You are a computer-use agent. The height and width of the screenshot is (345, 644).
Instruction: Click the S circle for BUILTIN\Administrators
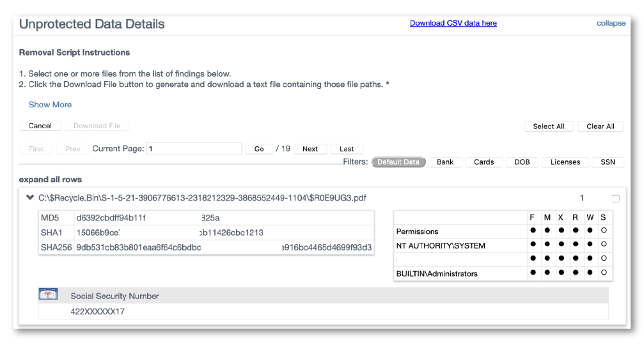604,272
